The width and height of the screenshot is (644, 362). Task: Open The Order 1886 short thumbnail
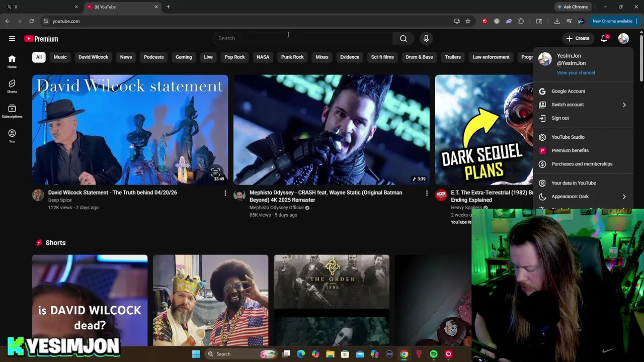[x=331, y=300]
